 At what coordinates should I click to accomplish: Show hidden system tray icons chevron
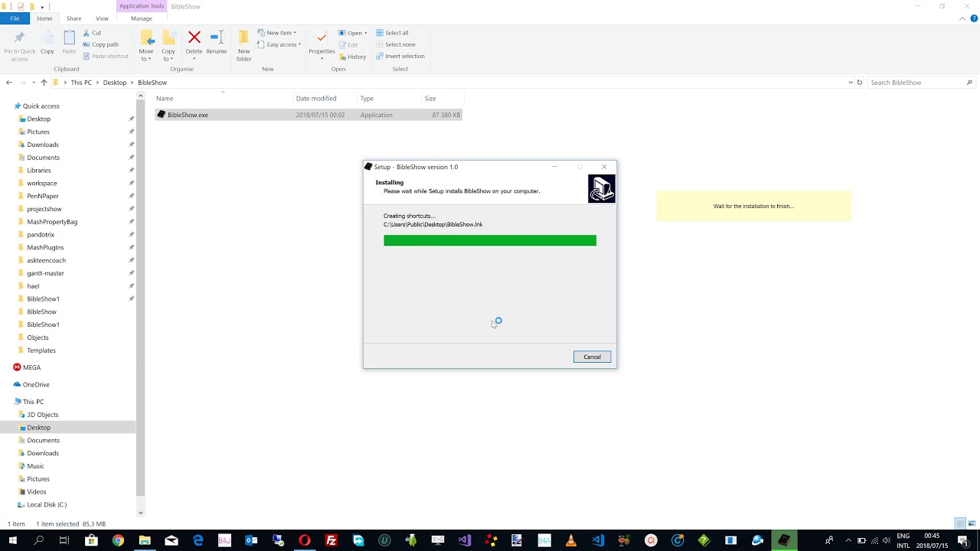coord(848,540)
